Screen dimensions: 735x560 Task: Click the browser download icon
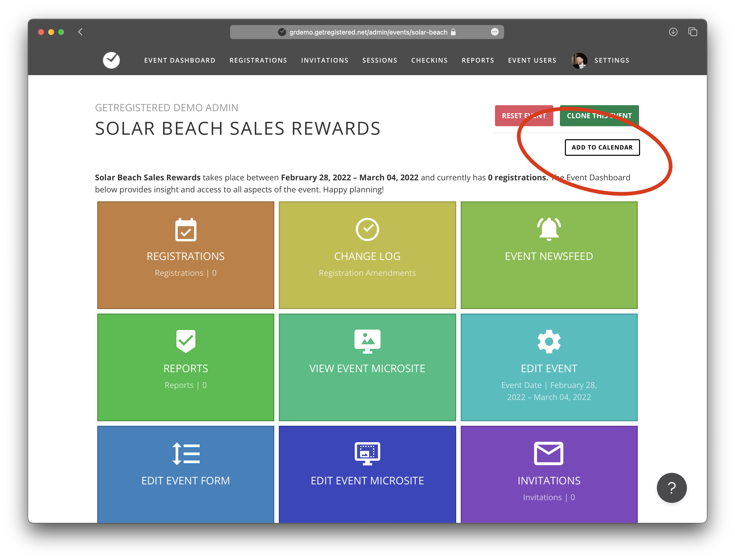click(674, 32)
